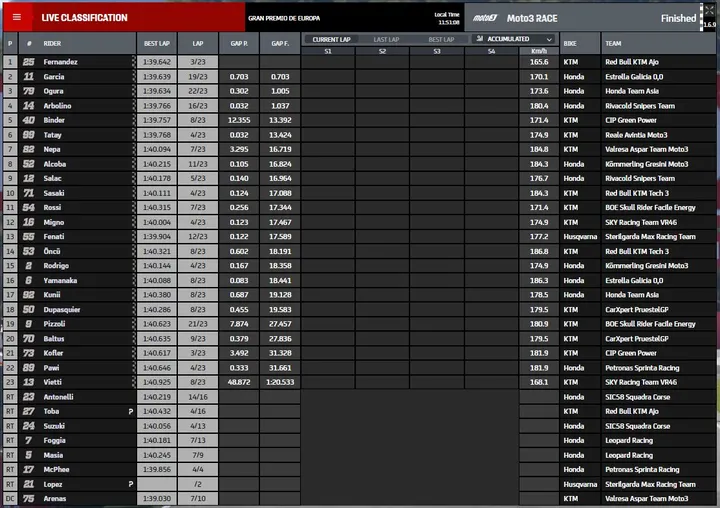The width and height of the screenshot is (720, 508).
Task: Click speed 186.8 for Öncü
Action: point(539,251)
